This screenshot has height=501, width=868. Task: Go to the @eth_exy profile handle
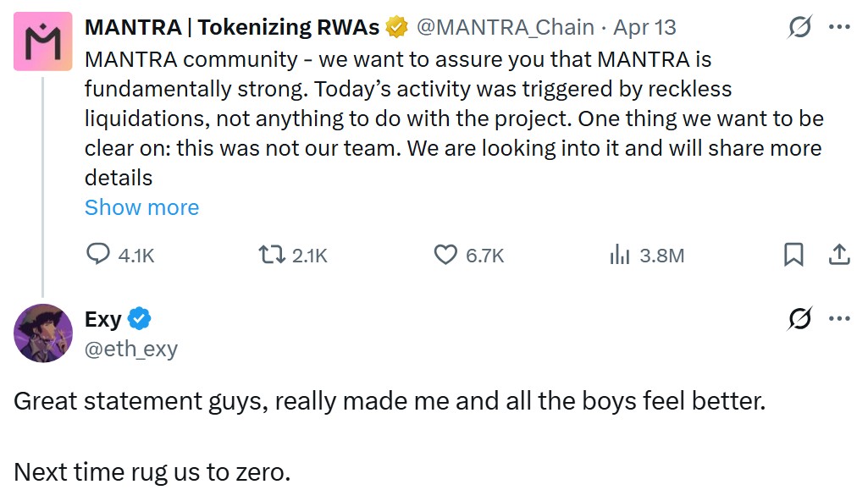[x=131, y=348]
